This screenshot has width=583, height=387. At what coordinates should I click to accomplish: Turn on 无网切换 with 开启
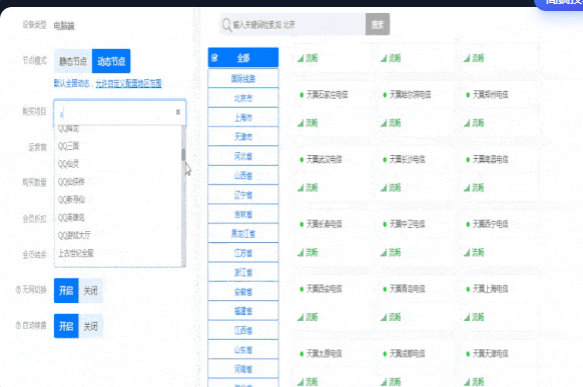click(x=66, y=290)
